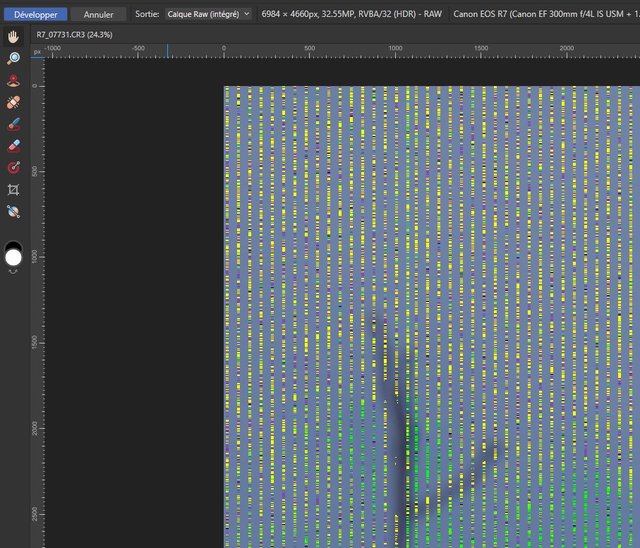Select the View (hand) tool
The image size is (640, 548).
pos(13,37)
